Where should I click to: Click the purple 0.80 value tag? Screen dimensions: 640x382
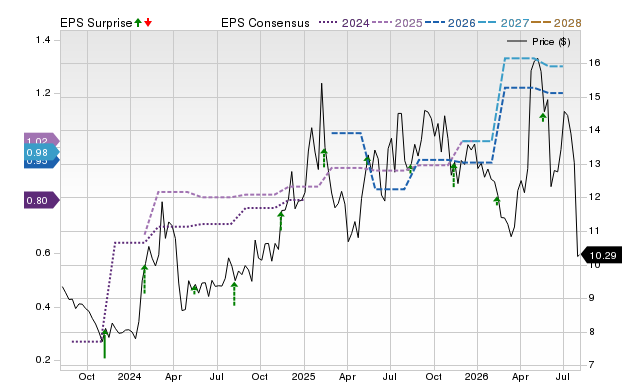click(42, 200)
